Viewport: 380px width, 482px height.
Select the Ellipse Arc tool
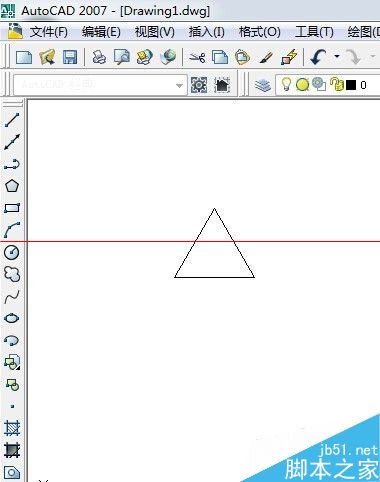[x=12, y=340]
